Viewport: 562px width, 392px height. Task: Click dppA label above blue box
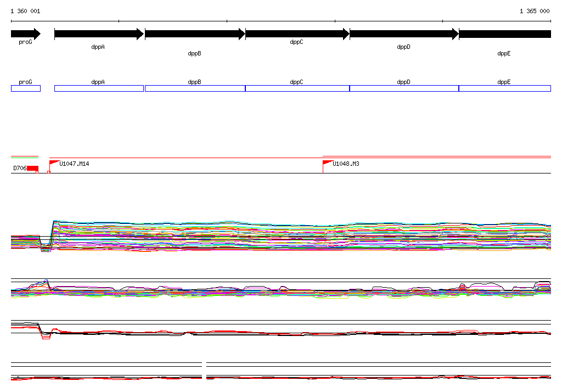(98, 82)
